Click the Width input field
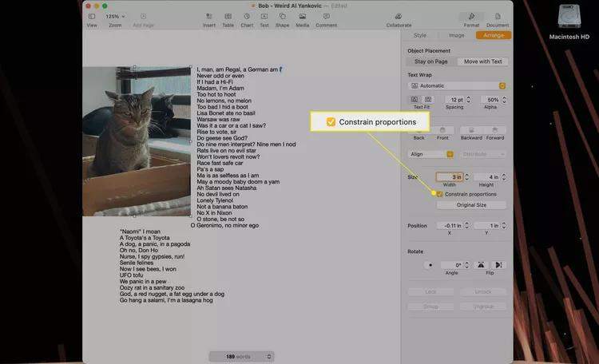The width and height of the screenshot is (599, 364). [x=447, y=177]
